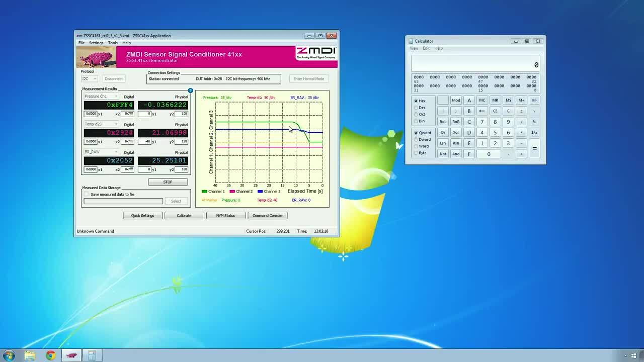Viewport: 644px width, 362px height.
Task: Open the Tools menu
Action: click(x=113, y=43)
